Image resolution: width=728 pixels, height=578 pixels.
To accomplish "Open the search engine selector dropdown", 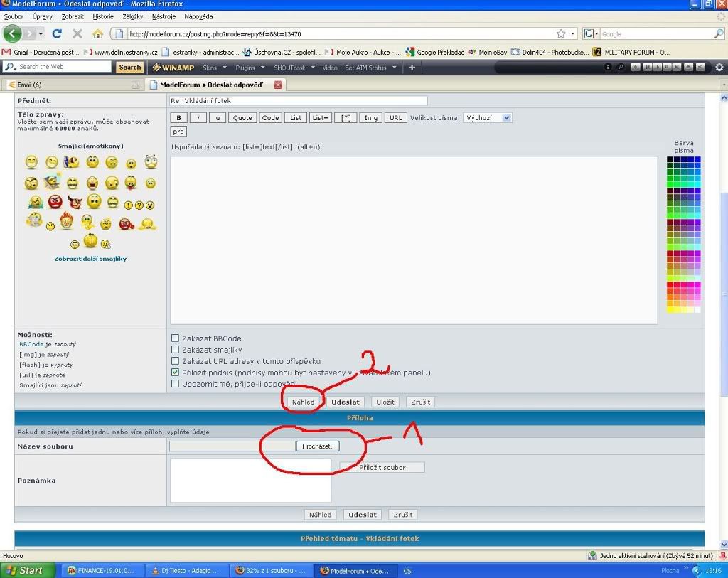I will (x=591, y=34).
